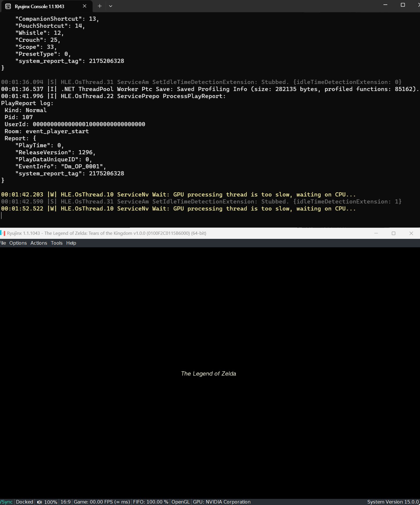This screenshot has width=420, height=505.
Task: Switch the 16:9 aspect ratio setting
Action: tap(66, 502)
